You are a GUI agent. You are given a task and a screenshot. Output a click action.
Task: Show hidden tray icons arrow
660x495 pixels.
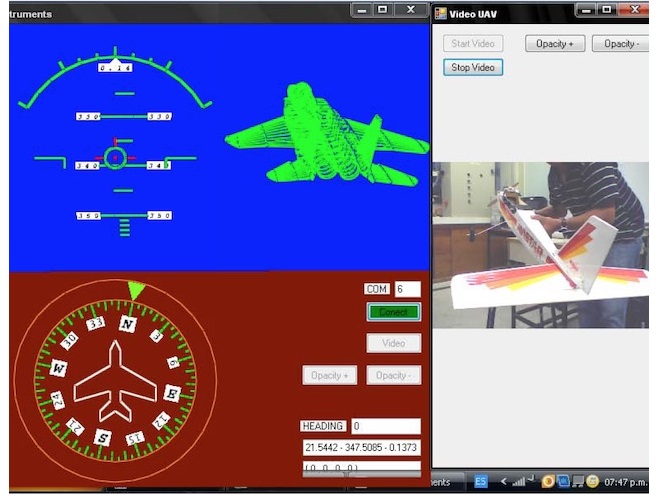503,482
